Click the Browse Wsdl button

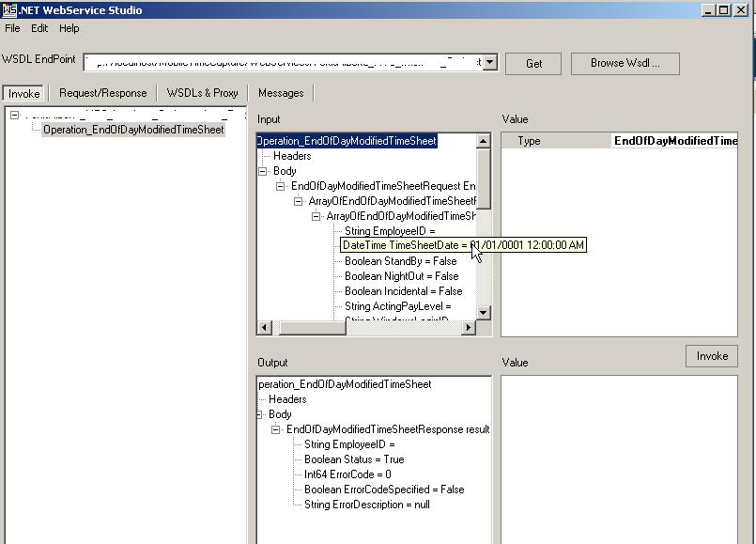coord(625,64)
